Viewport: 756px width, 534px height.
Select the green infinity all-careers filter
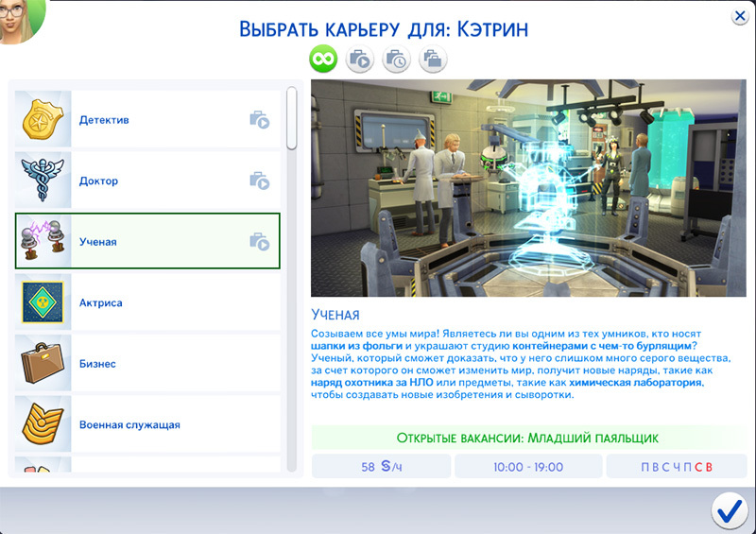pos(323,60)
